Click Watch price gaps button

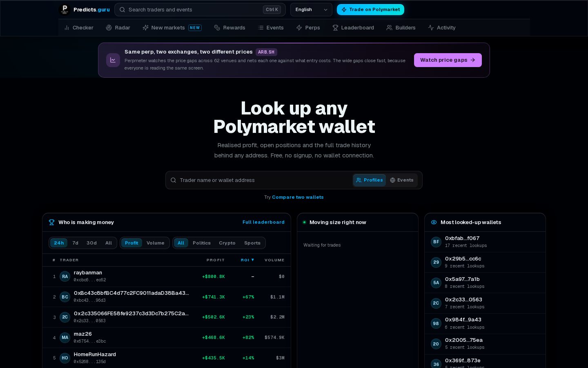click(448, 60)
